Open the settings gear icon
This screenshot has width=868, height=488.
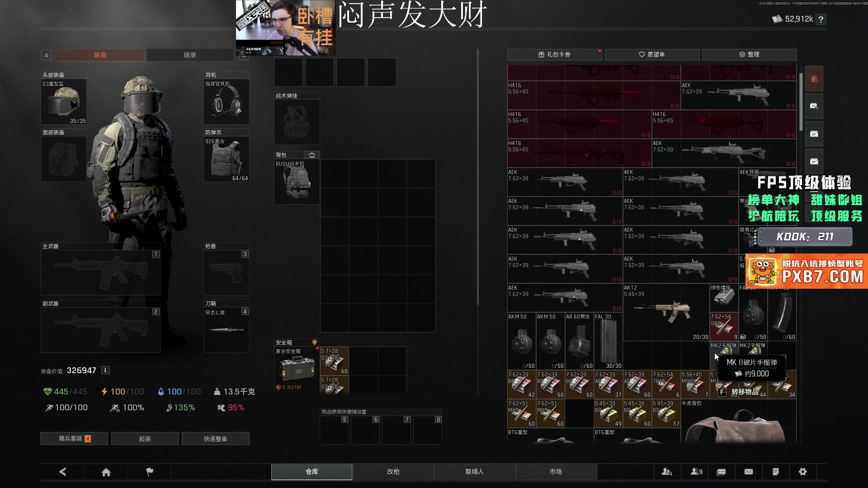tap(803, 472)
